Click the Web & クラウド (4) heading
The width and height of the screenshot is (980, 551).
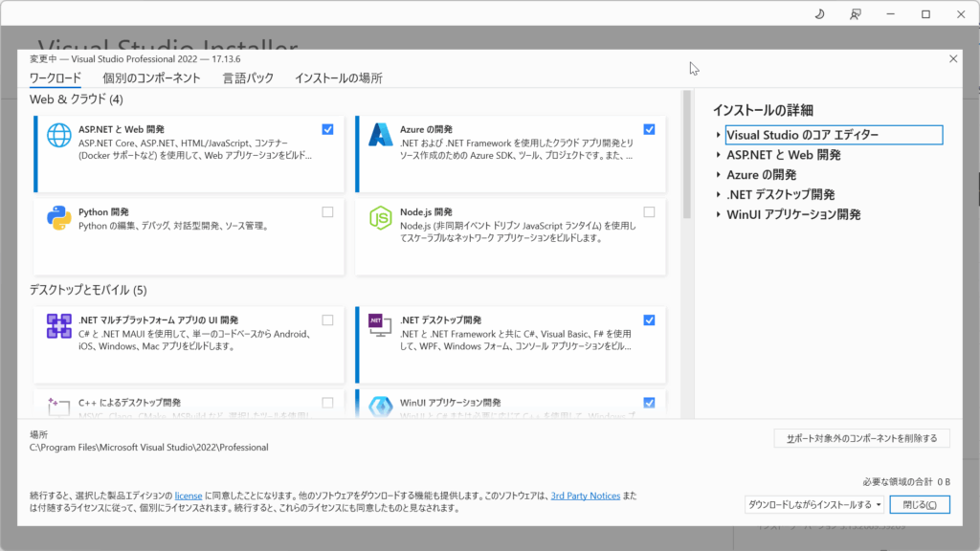[x=77, y=99]
